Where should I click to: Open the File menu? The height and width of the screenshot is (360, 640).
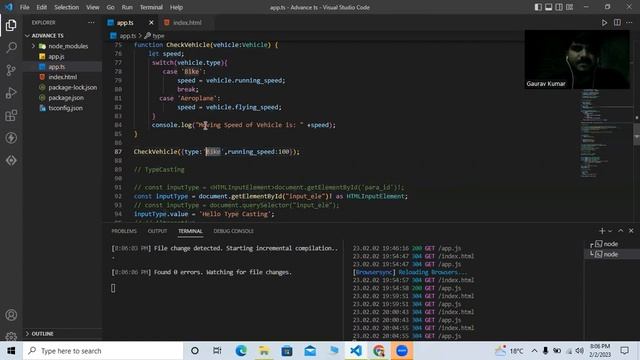[24, 7]
